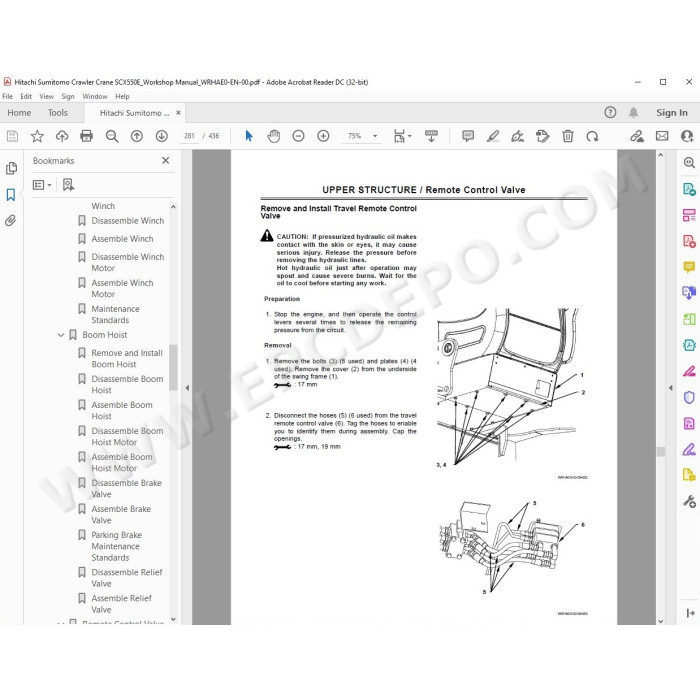
Task: Switch to the Home tab
Action: click(x=19, y=112)
